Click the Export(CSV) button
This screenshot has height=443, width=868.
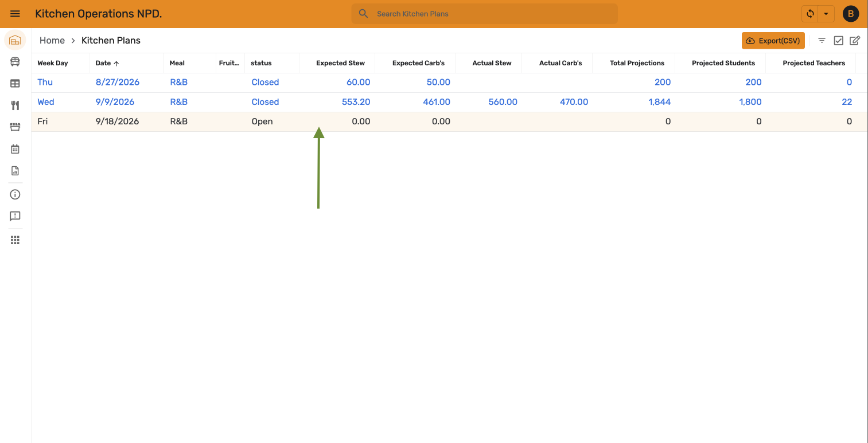773,41
